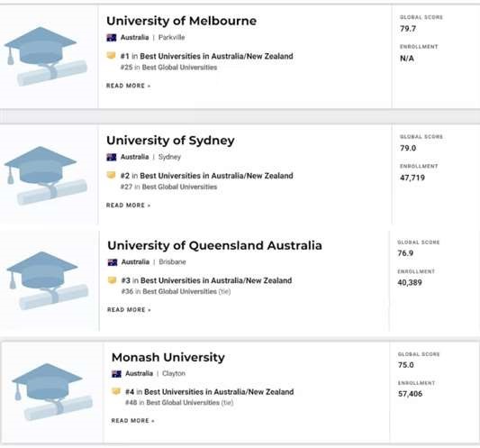This screenshot has width=480, height=448.
Task: Click Australian flag icon under University of Queensland
Action: (x=113, y=262)
